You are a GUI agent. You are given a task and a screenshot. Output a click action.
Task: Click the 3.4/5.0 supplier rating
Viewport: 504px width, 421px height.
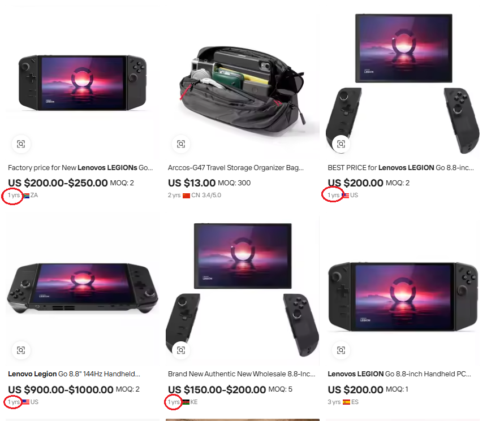pos(212,196)
